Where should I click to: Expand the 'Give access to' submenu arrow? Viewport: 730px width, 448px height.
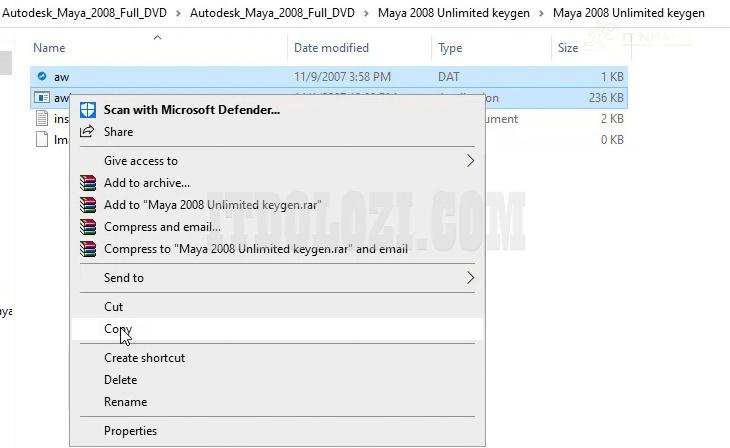point(470,161)
